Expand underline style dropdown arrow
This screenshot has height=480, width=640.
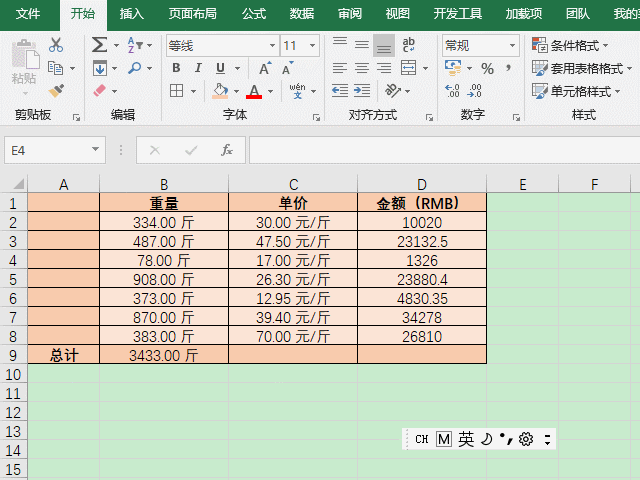[238, 68]
